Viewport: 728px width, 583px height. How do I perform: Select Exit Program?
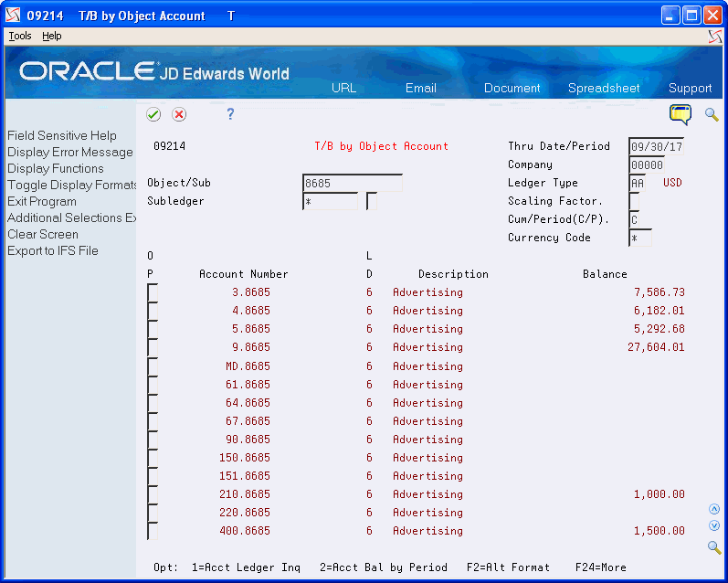point(42,201)
